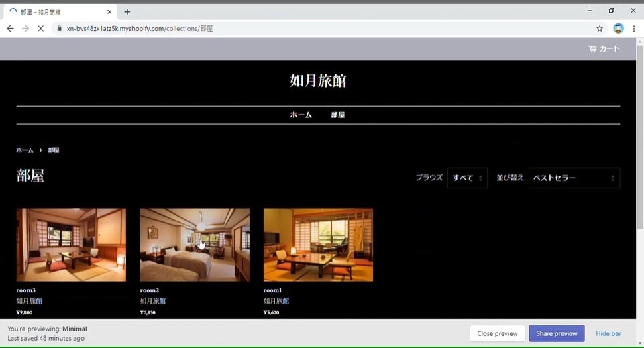Open the Chrome profile avatar
Screen dimensions: 644x348
tap(618, 28)
